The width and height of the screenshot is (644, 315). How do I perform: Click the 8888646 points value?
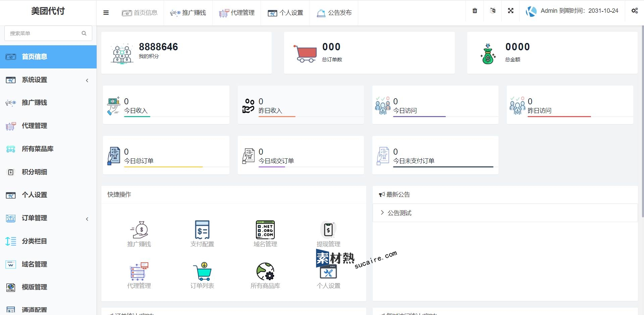[158, 47]
